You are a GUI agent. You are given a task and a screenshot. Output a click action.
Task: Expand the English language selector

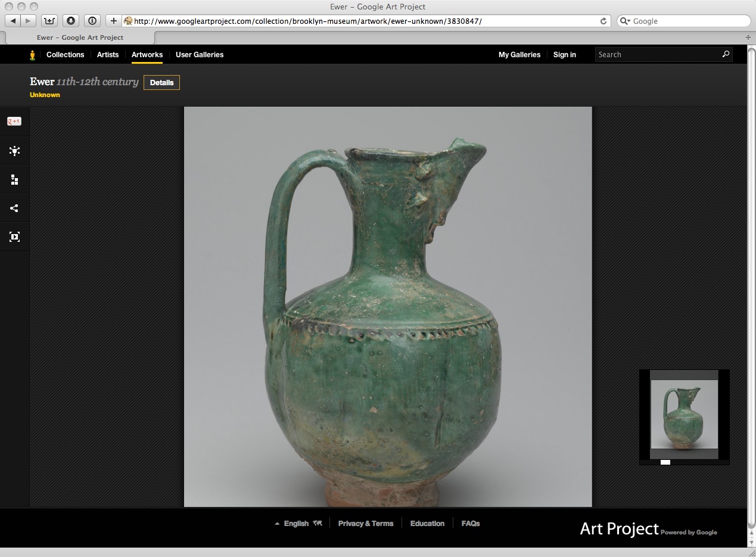(296, 524)
